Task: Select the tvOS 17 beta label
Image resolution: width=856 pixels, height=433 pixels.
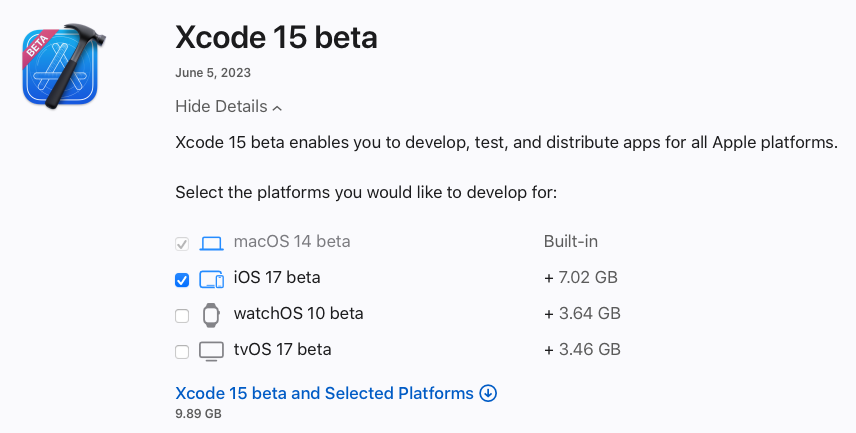Action: coord(282,350)
